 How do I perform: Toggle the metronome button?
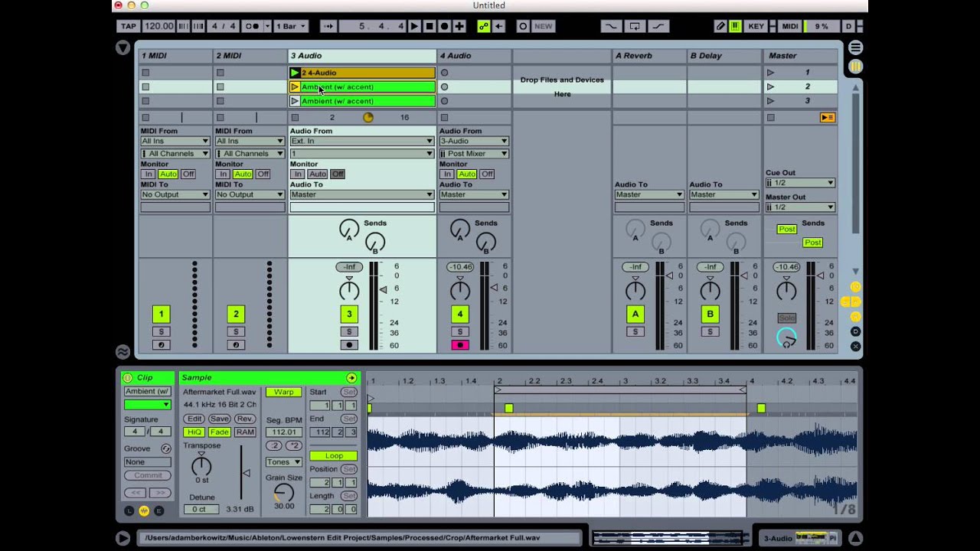point(253,26)
